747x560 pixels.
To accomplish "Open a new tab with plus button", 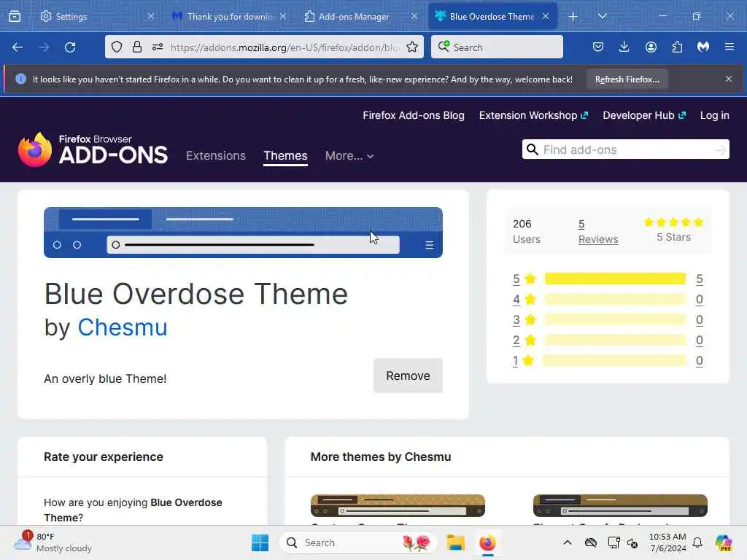I will tap(573, 17).
